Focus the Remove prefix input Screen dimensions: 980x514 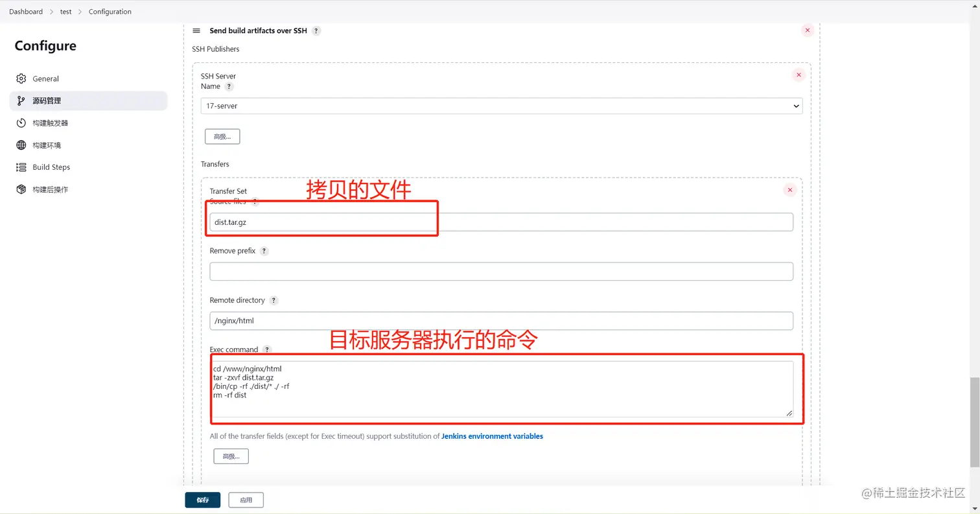pos(501,271)
